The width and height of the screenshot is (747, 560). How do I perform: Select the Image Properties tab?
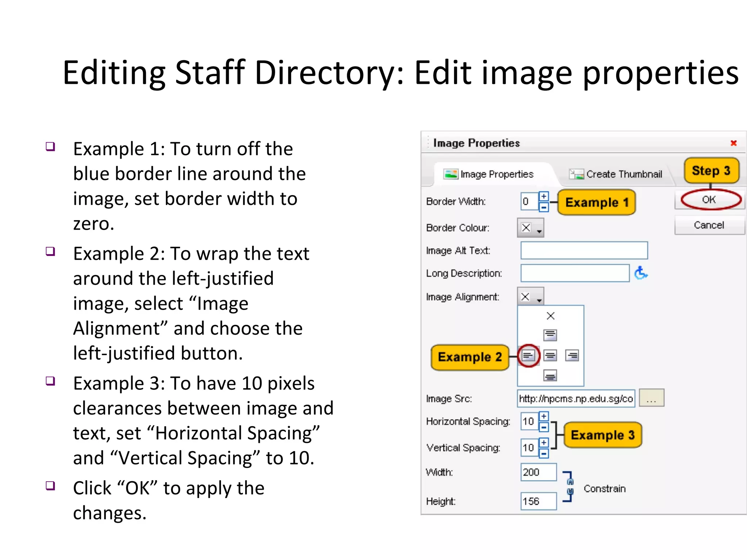[489, 174]
